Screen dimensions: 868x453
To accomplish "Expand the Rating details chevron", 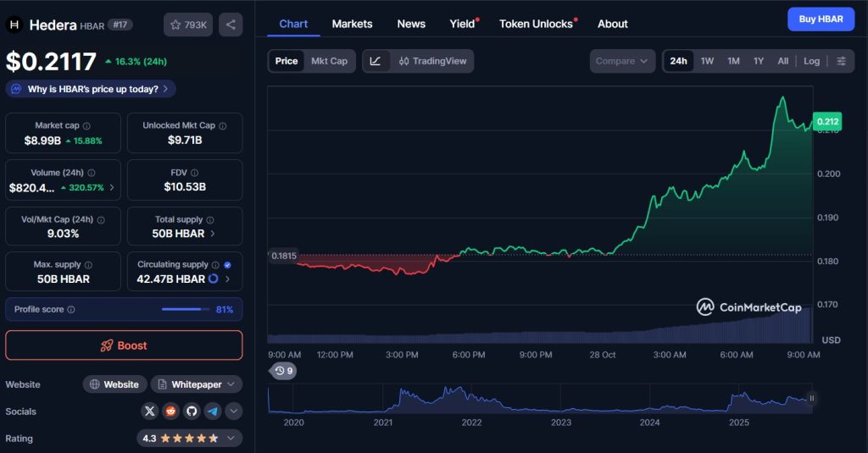I will point(232,438).
